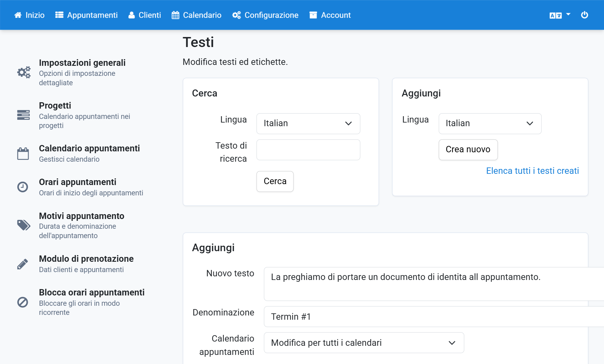The width and height of the screenshot is (604, 364).
Task: Open the language translation icon menu
Action: 555,15
